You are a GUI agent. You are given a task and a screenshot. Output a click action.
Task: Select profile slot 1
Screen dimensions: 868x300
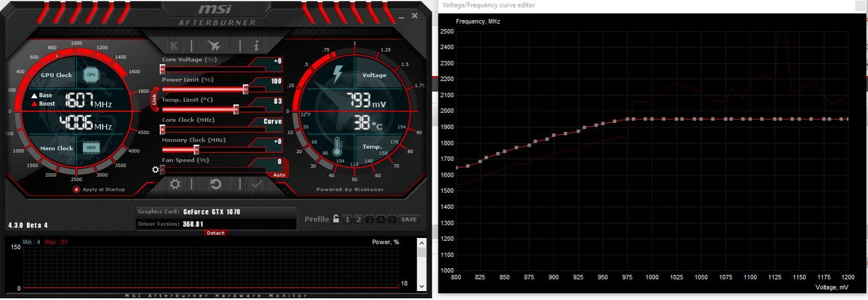(347, 219)
